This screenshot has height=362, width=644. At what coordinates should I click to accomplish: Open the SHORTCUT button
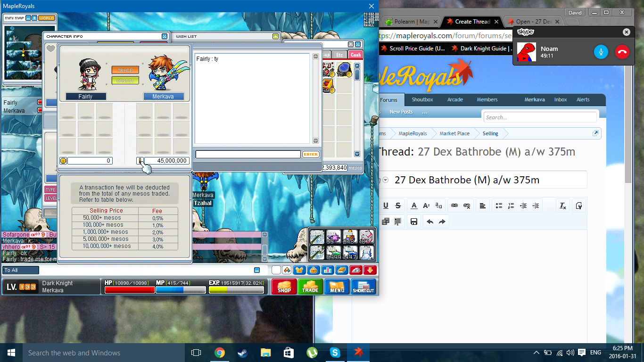pos(363,287)
